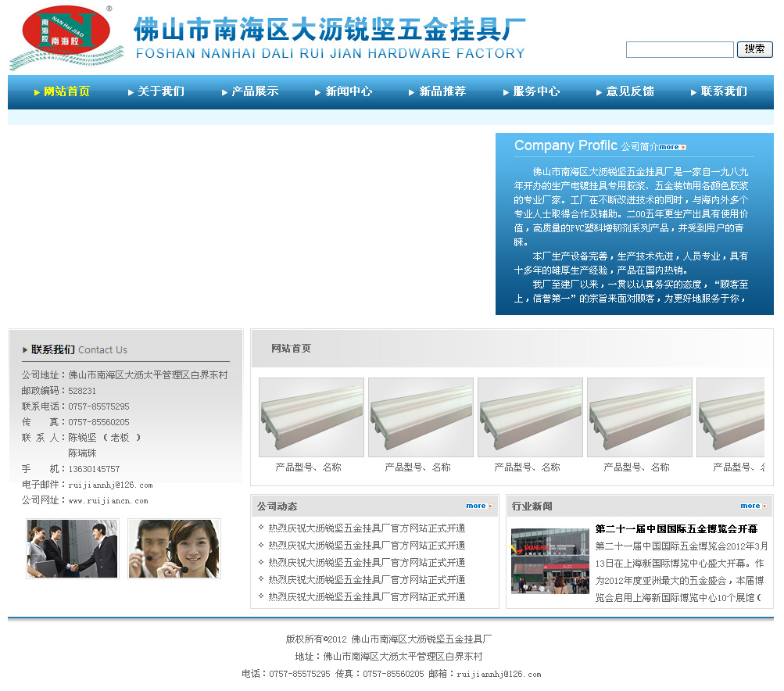The height and width of the screenshot is (691, 784).
Task: Click the hardware expo news photo
Action: pyautogui.click(x=550, y=560)
